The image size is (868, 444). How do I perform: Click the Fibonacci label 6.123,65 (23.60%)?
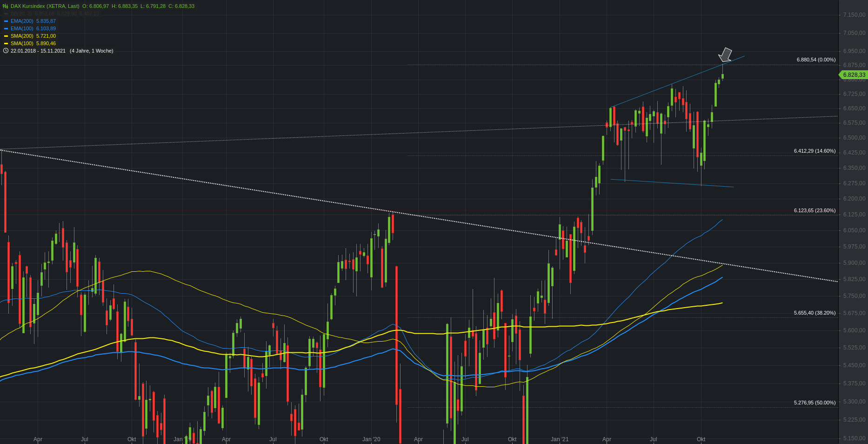pos(815,210)
